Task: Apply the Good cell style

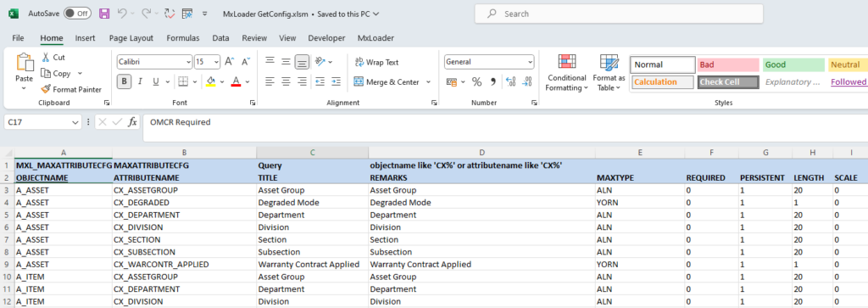Action: click(x=793, y=64)
